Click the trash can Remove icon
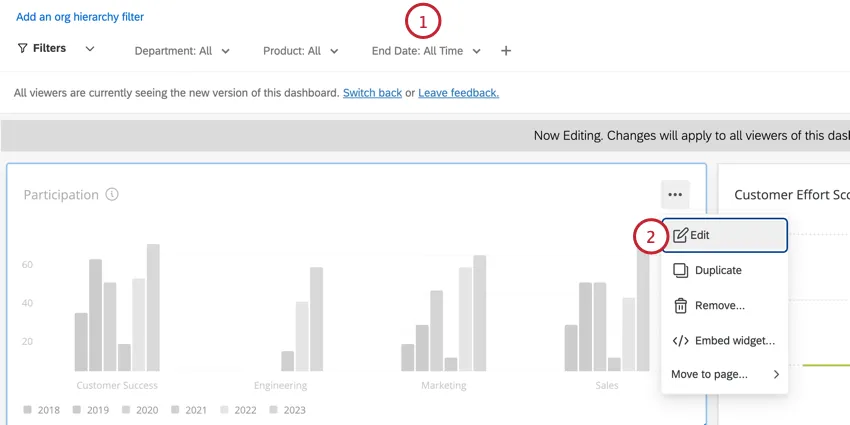The height and width of the screenshot is (425, 850). (x=680, y=306)
